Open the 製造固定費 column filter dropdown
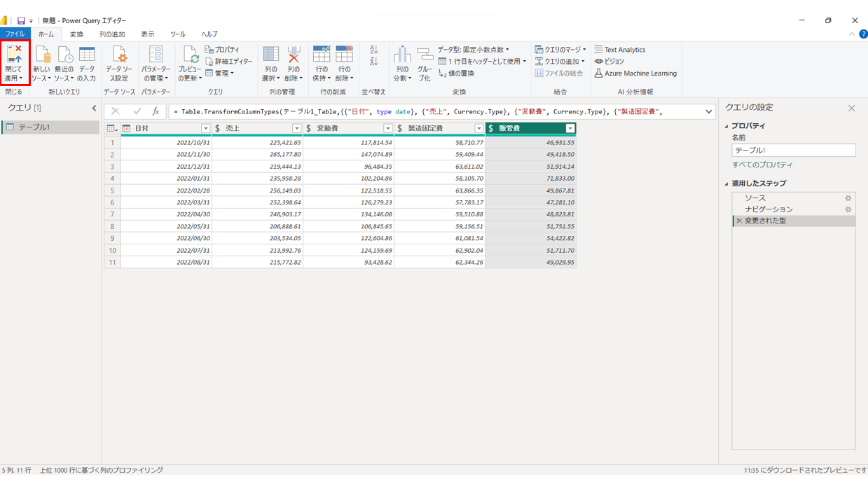The width and height of the screenshot is (868, 486). coord(478,129)
